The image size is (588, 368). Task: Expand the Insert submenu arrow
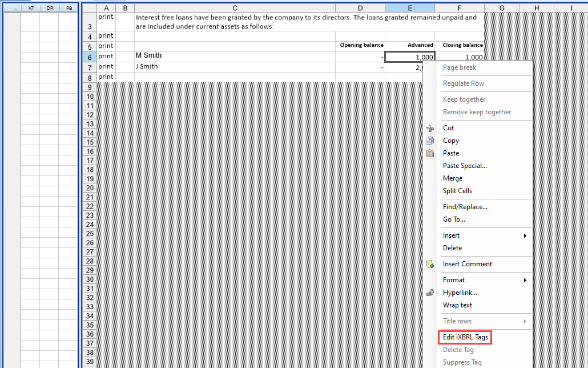click(x=525, y=236)
